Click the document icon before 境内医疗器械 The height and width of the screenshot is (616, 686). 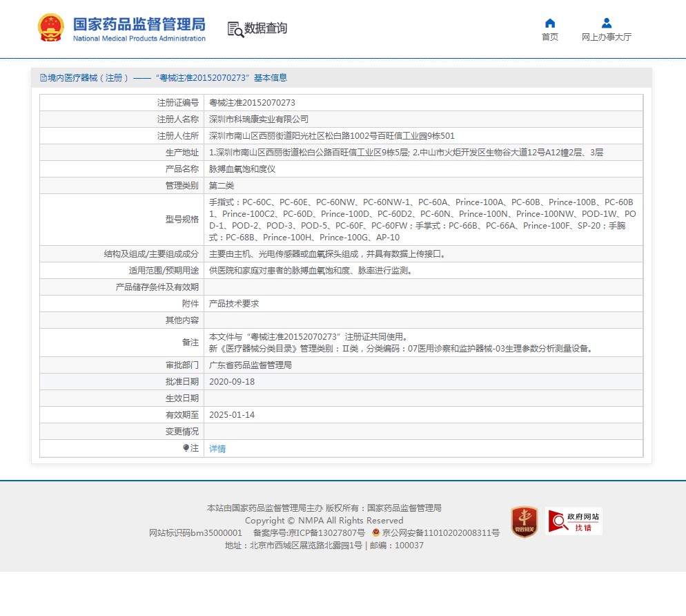tap(43, 78)
